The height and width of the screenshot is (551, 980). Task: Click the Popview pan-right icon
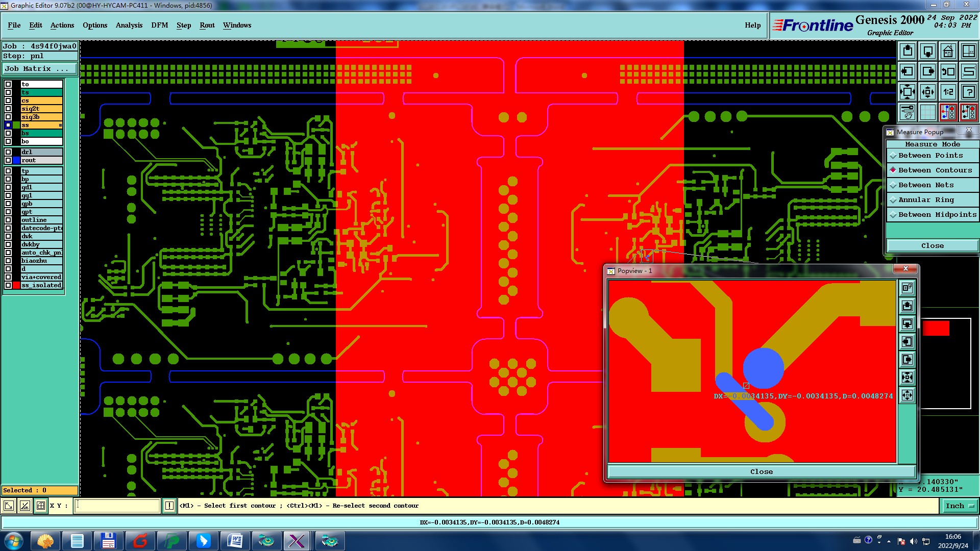tap(907, 360)
